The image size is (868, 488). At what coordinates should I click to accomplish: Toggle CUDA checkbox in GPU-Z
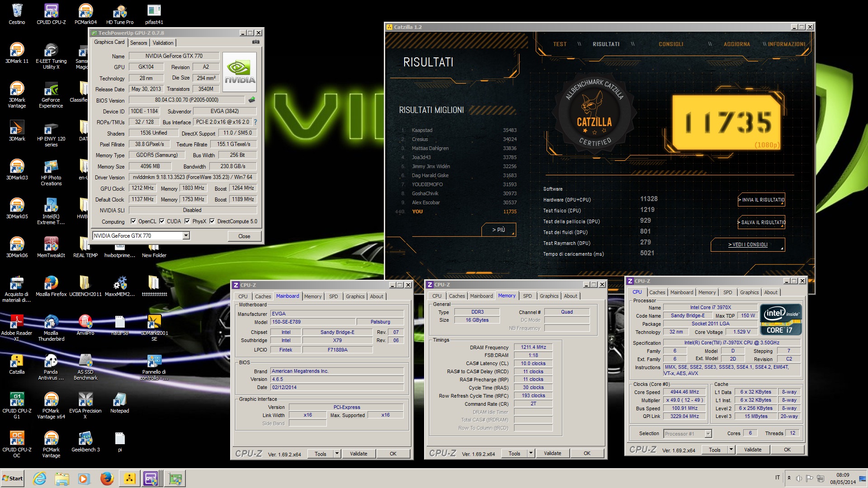[162, 221]
